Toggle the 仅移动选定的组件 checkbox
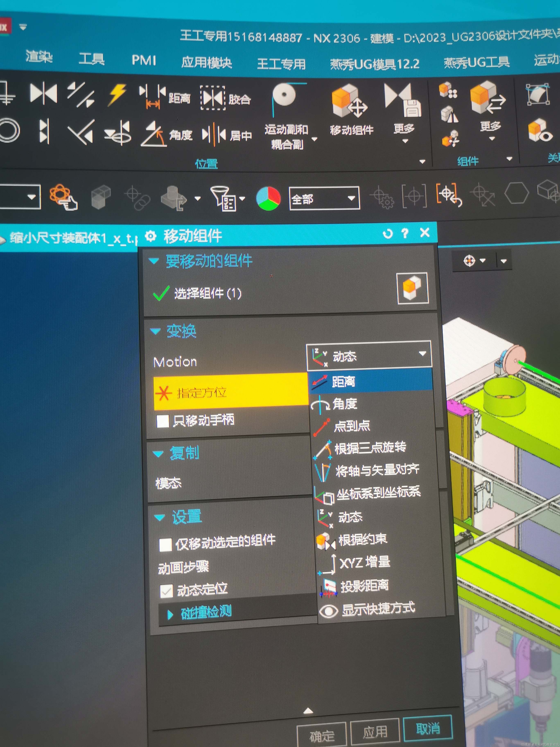 (165, 545)
